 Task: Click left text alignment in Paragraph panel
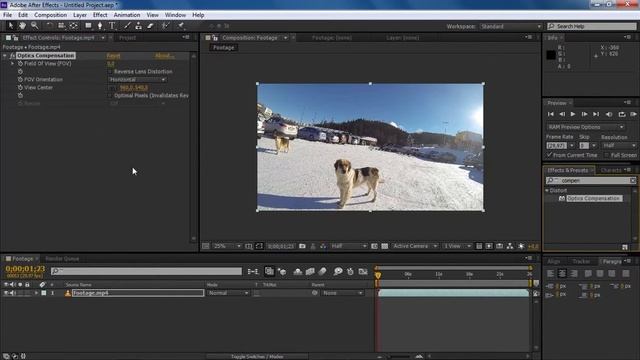pyautogui.click(x=550, y=273)
